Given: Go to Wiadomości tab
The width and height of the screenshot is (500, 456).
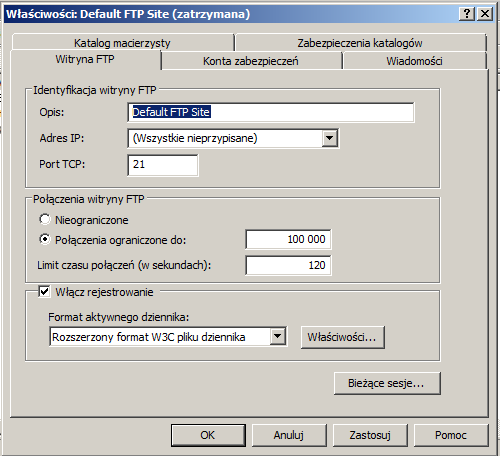Looking at the screenshot, I should pos(414,61).
